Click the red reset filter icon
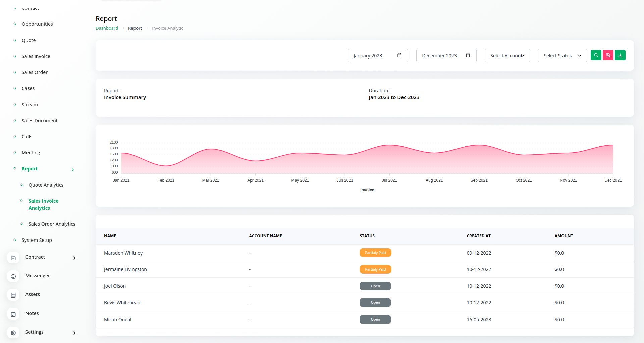The width and height of the screenshot is (644, 343). (x=608, y=55)
